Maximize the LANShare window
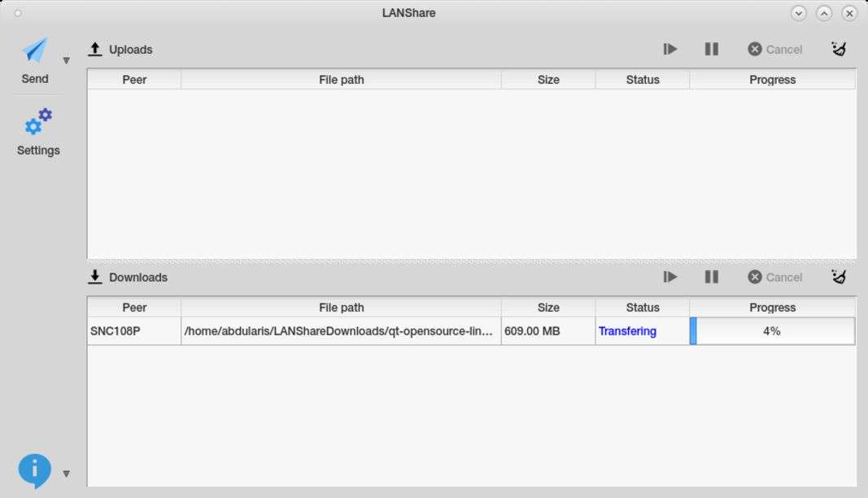This screenshot has width=868, height=498. 824,13
